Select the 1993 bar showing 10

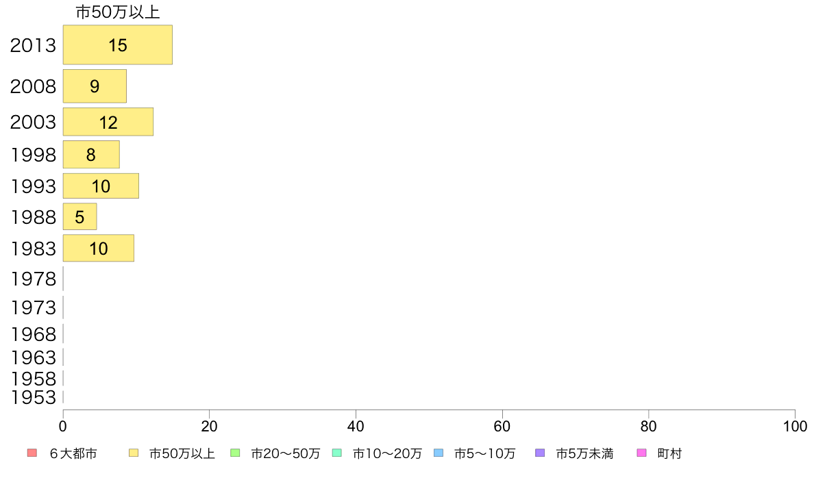[x=101, y=186]
